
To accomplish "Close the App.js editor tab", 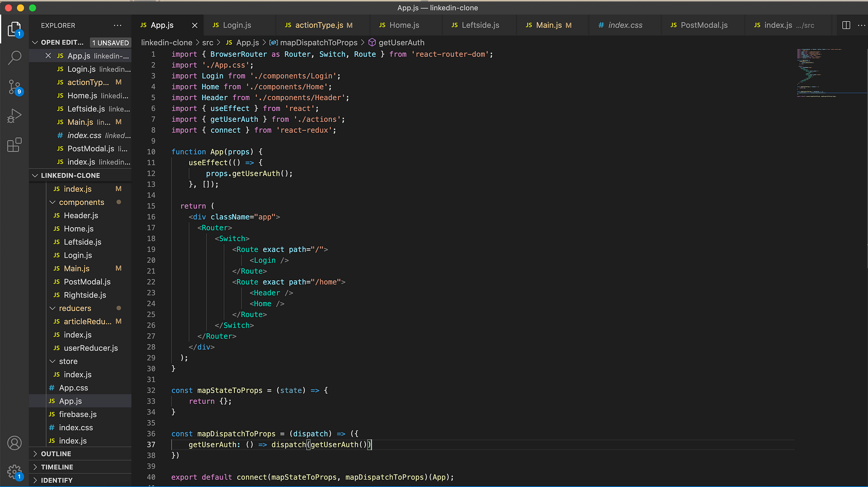I will [x=195, y=26].
